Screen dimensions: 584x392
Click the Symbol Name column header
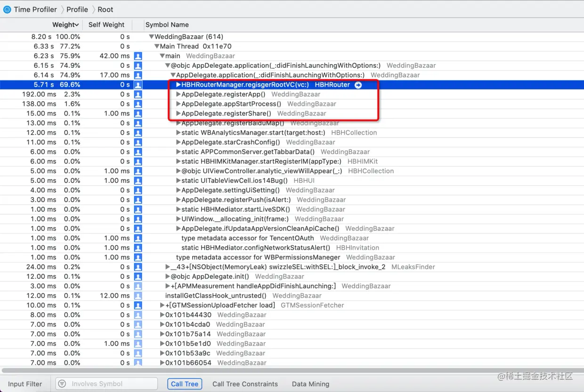(x=167, y=24)
